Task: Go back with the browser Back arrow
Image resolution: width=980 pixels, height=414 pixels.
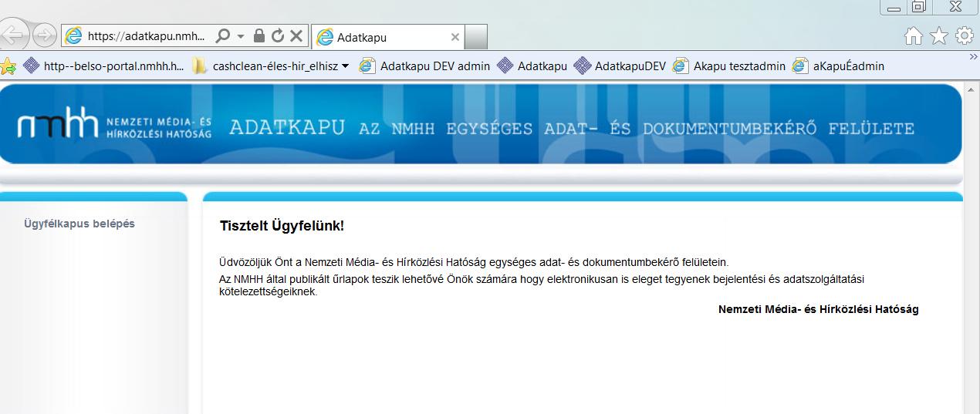Action: point(14,35)
